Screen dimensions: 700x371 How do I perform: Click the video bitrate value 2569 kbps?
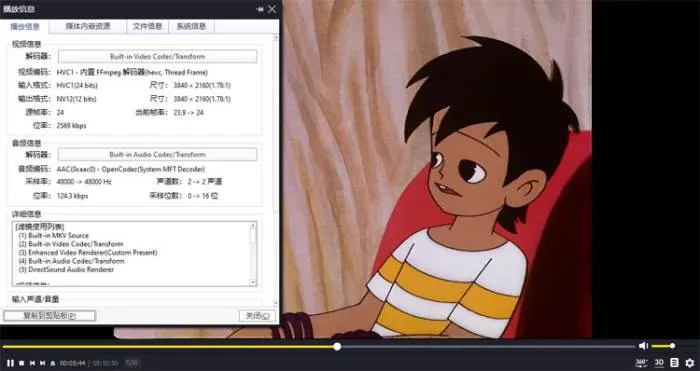pos(71,126)
